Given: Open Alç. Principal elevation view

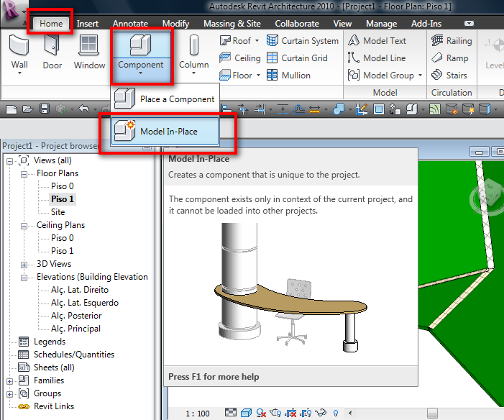Looking at the screenshot, I should tap(75, 329).
